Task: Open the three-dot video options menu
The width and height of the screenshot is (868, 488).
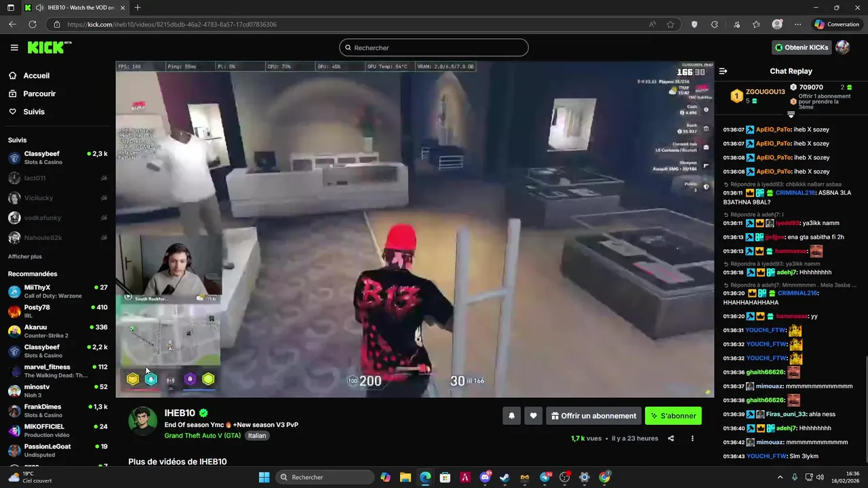Action: [692, 439]
